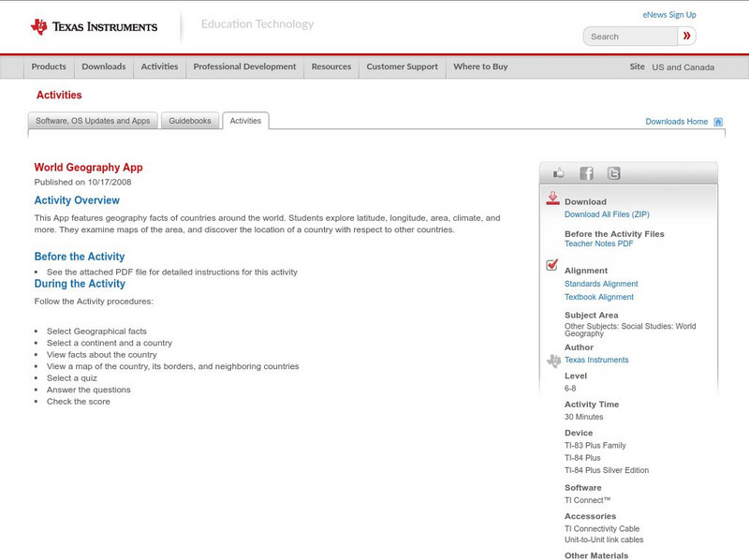Open eNews Sign Up link

(669, 15)
